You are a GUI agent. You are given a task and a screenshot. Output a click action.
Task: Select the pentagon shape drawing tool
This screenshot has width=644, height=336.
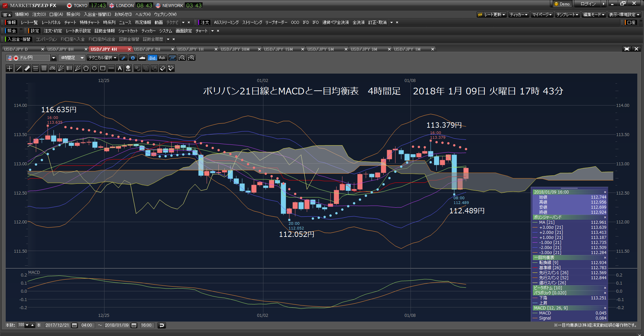pyautogui.click(x=86, y=68)
